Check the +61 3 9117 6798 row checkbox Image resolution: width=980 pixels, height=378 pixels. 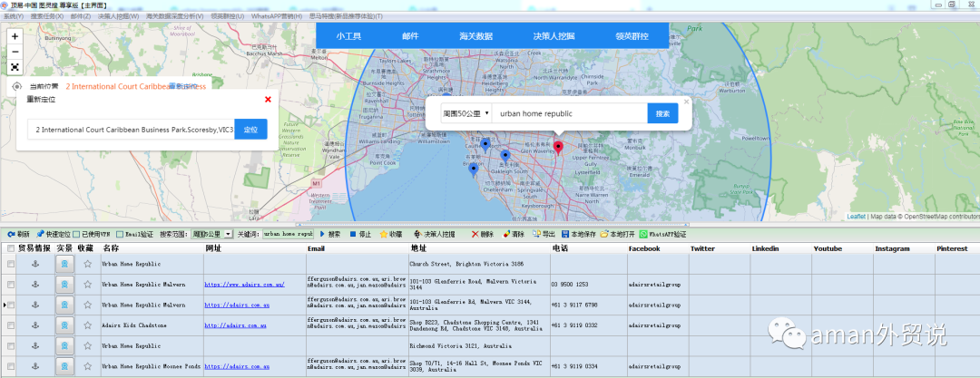[x=10, y=305]
